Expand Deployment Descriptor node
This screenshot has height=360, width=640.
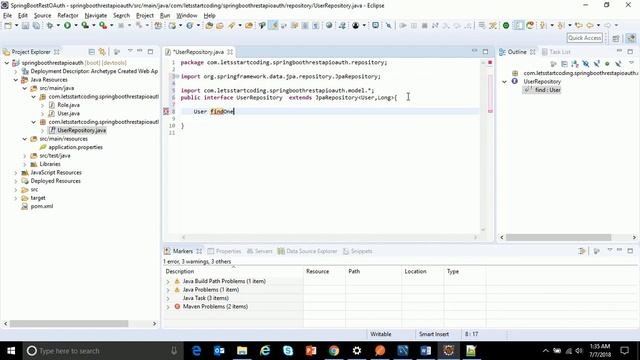coord(16,71)
